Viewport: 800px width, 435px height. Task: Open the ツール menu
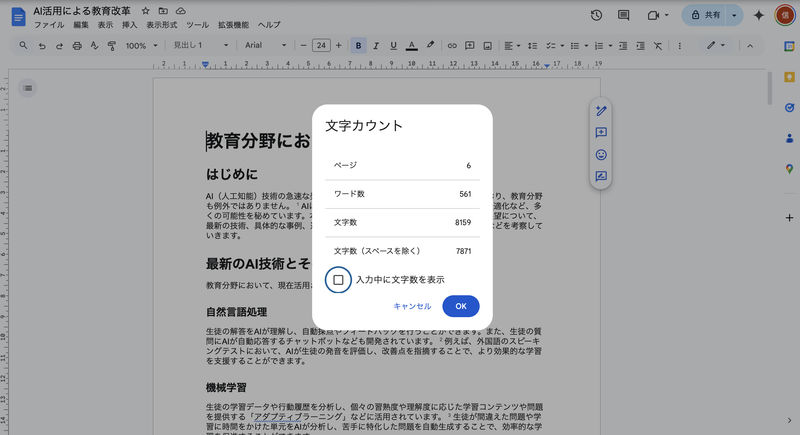[x=198, y=24]
